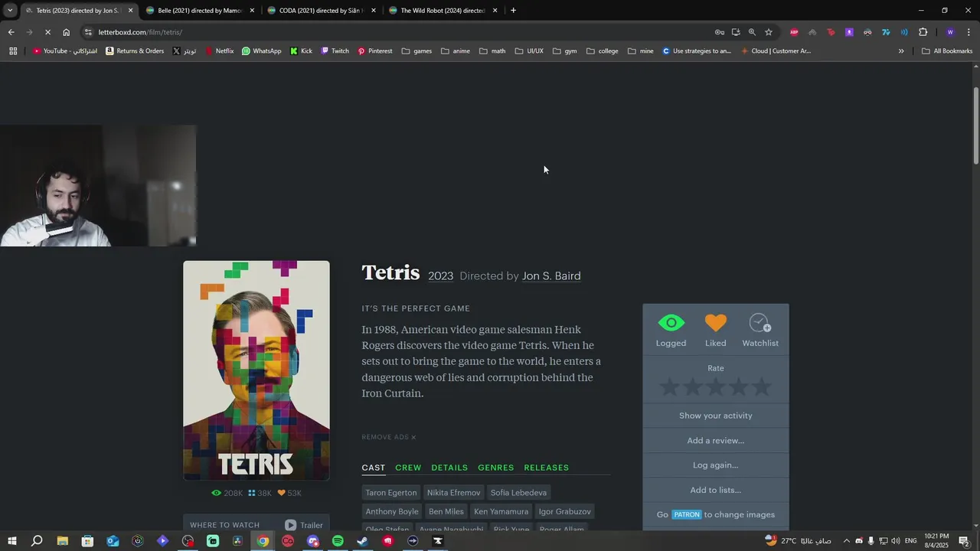Viewport: 980px width, 551px height.
Task: Open the All Bookmarks folder
Action: point(947,51)
